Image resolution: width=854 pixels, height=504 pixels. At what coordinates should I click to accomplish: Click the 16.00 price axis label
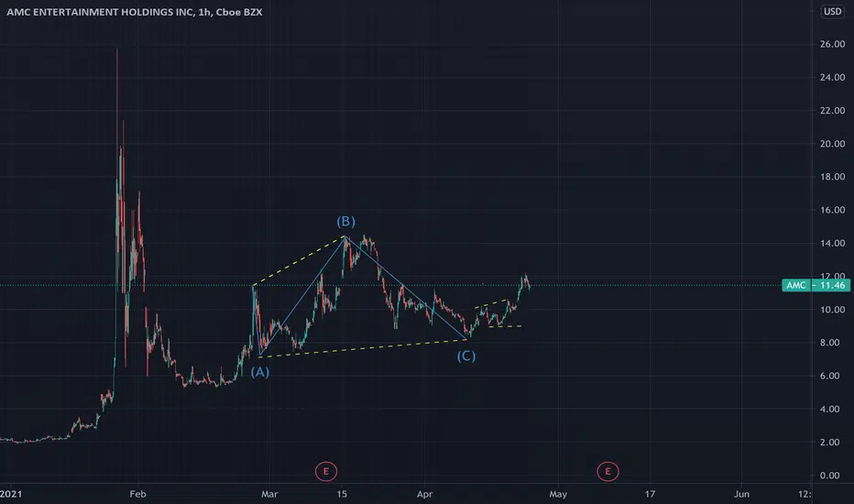832,210
